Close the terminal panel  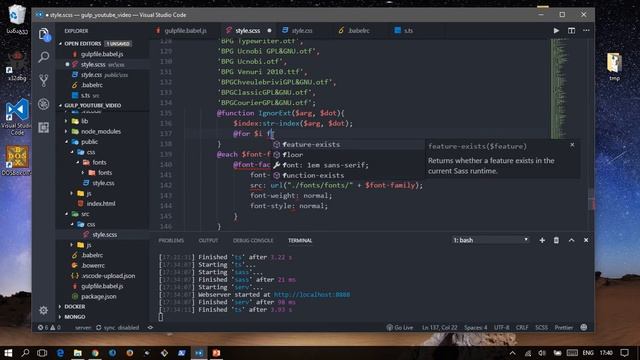pos(586,240)
